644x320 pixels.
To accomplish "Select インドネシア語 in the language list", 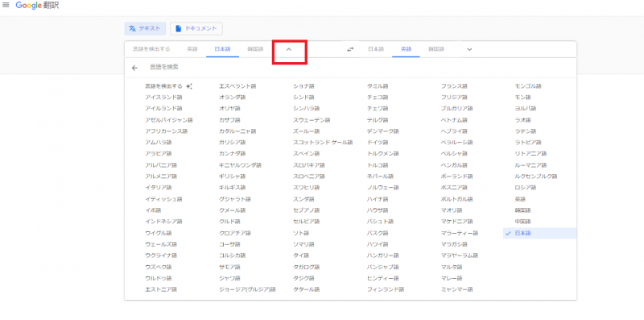I will pos(163,222).
